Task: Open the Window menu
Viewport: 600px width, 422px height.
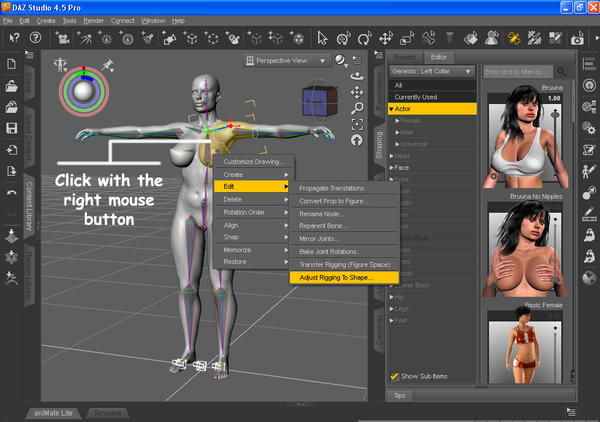Action: coord(153,21)
